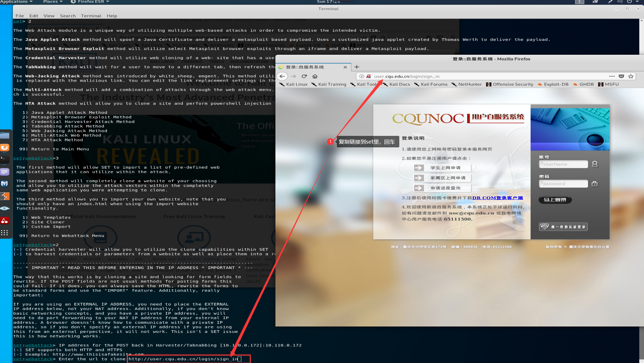Open the DR.COM登录客户端 download link
Screen dimensions: 644x363
[498, 198]
